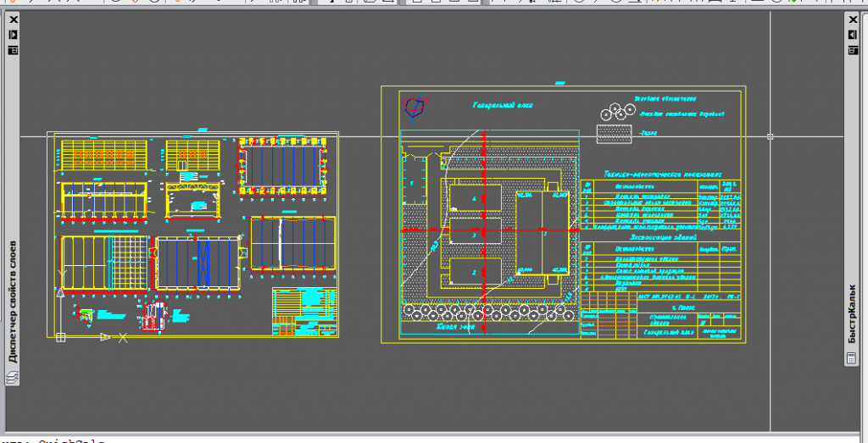Open properties menu of layer manager palette
Screen dimensions: 868x443
tap(14, 50)
